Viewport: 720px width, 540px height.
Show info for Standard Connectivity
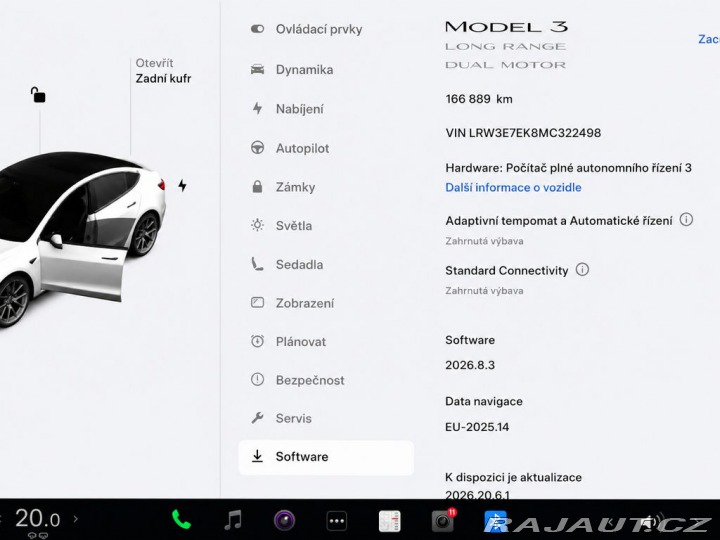(x=582, y=270)
